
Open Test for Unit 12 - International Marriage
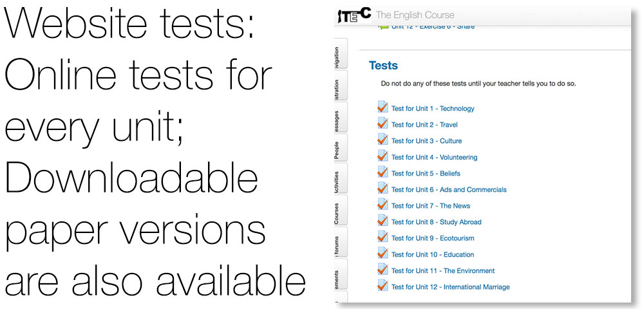pyautogui.click(x=451, y=287)
